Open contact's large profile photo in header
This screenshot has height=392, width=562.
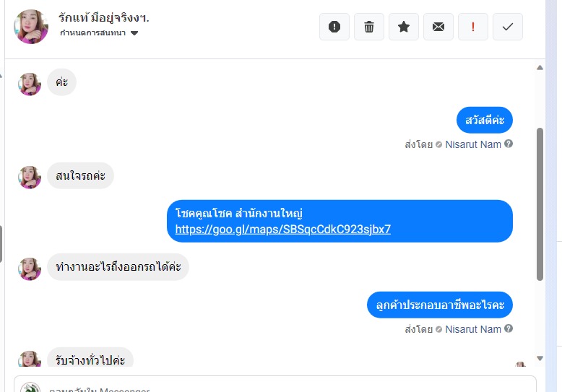tap(31, 27)
